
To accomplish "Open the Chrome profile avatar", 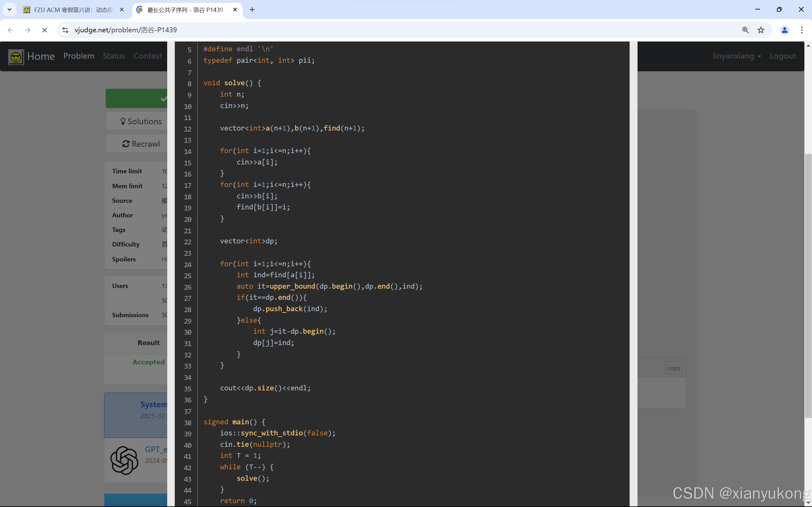I will pos(784,30).
